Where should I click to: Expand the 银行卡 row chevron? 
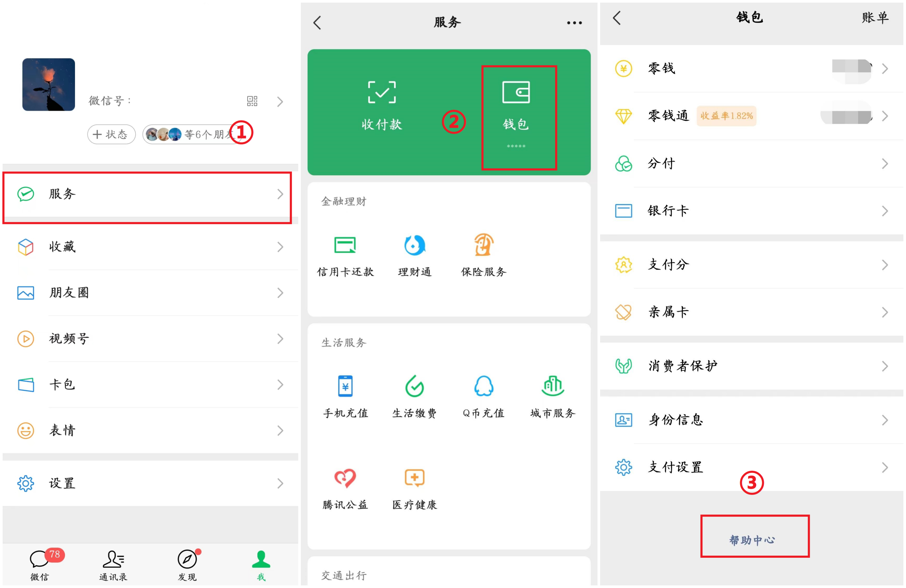coord(885,211)
